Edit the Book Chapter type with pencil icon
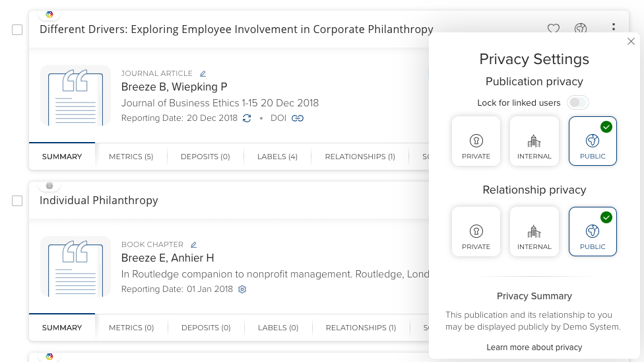This screenshot has height=362, width=644. coord(193,245)
